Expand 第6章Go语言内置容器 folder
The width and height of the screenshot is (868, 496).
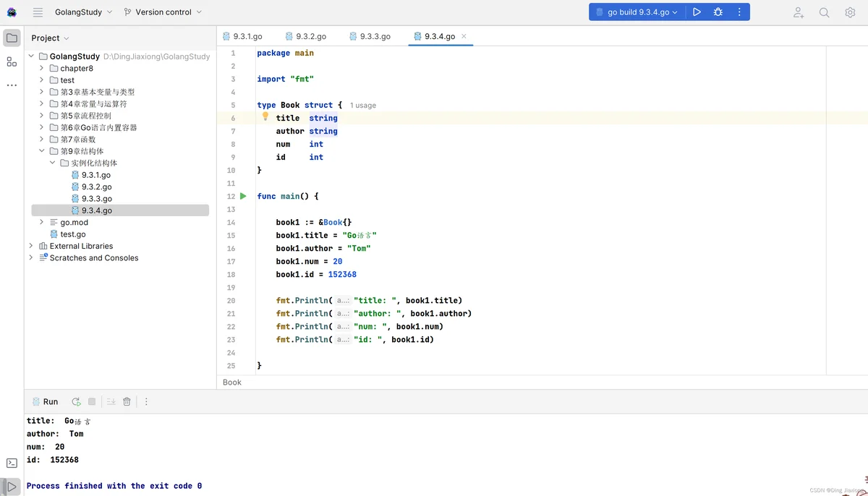(x=42, y=127)
